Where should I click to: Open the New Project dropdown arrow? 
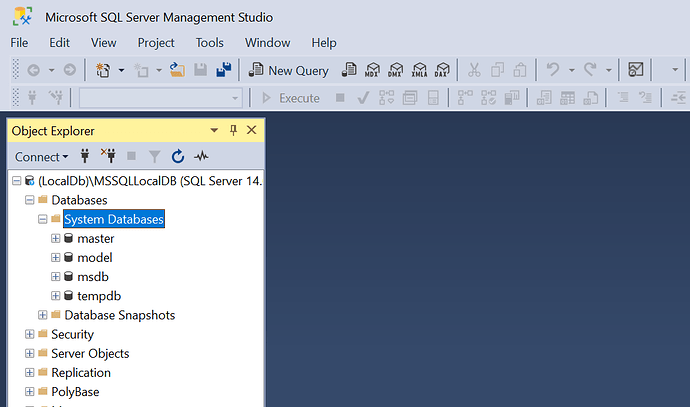point(121,70)
